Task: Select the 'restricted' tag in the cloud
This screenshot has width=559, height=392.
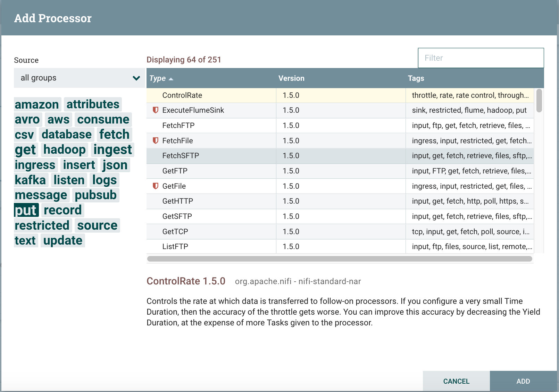Action: point(42,225)
